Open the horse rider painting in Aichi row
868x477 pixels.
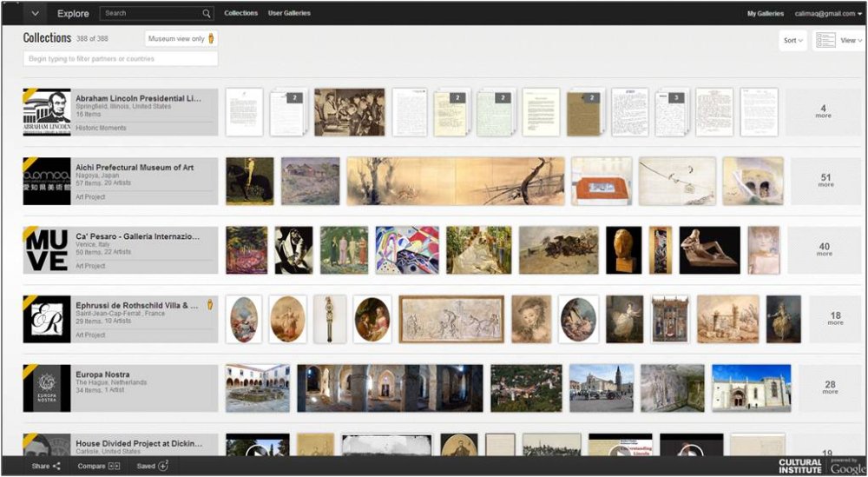250,182
